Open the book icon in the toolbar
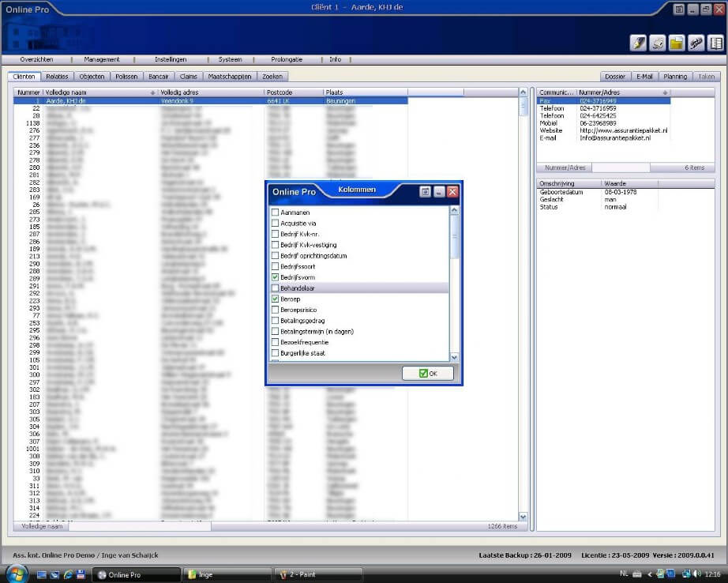Screen dimensions: 728x583 (x=715, y=43)
